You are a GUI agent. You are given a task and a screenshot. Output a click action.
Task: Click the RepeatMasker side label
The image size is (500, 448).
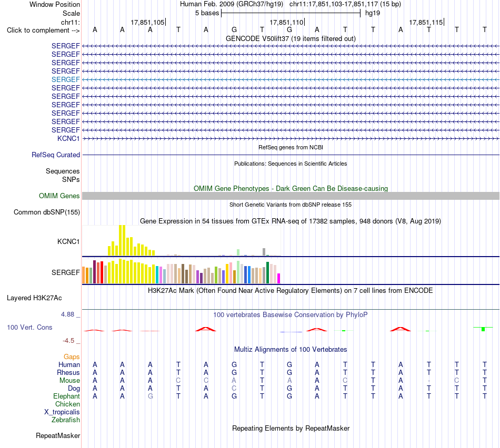tap(58, 435)
